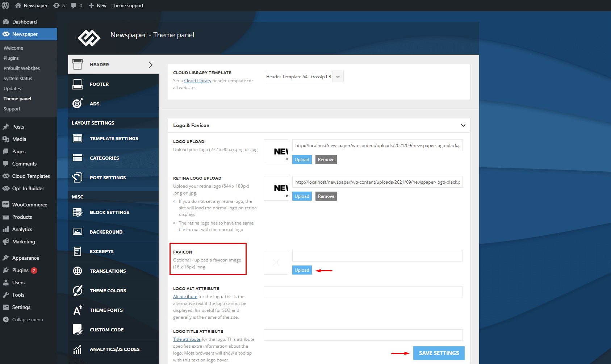This screenshot has width=611, height=364.
Task: Click the logo upload preview thumbnail
Action: tap(276, 152)
